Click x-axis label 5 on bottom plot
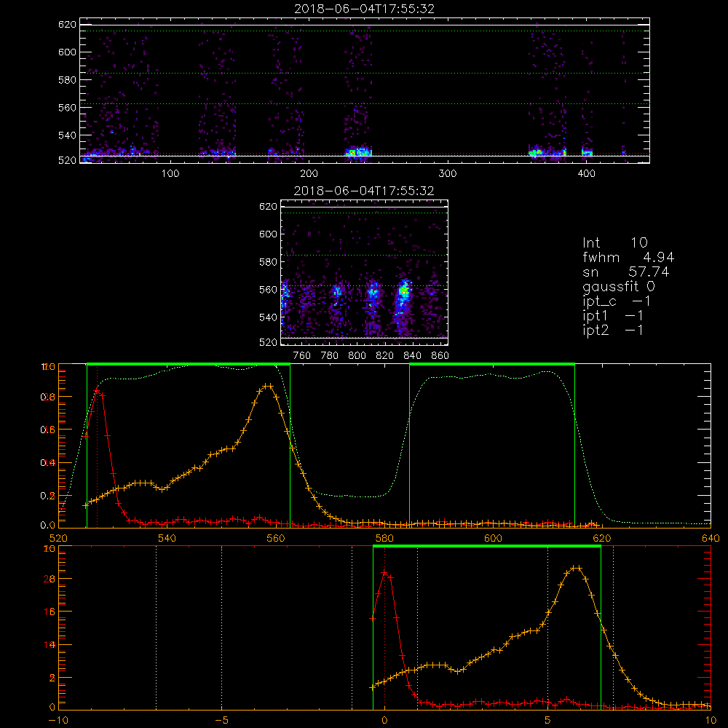The width and height of the screenshot is (728, 728). coord(548,721)
